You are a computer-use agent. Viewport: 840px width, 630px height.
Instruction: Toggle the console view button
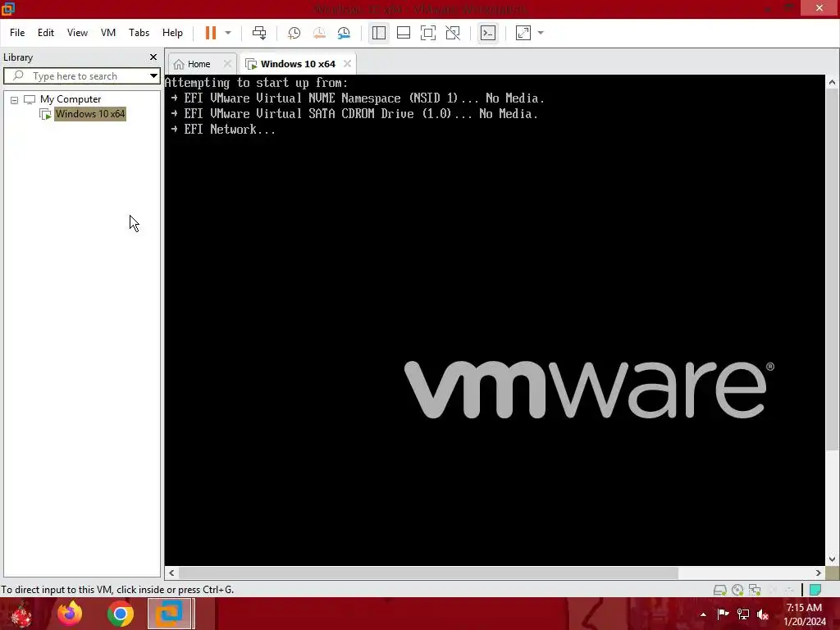(487, 33)
